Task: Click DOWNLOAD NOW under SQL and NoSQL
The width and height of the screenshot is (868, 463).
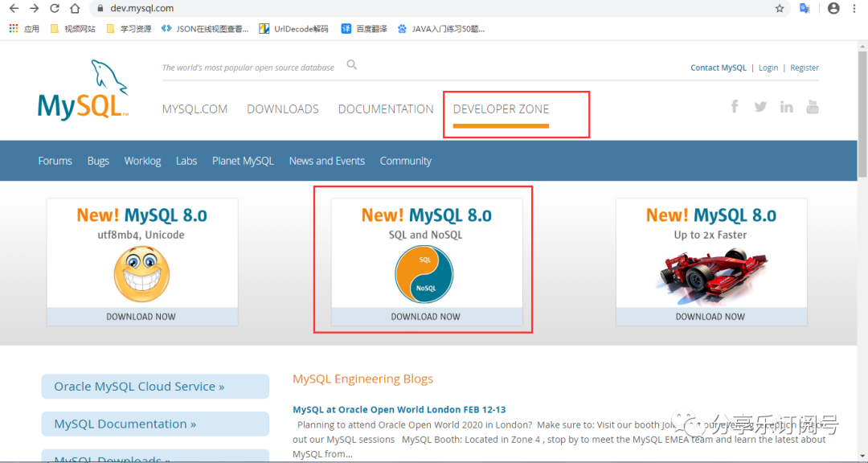Action: tap(426, 317)
